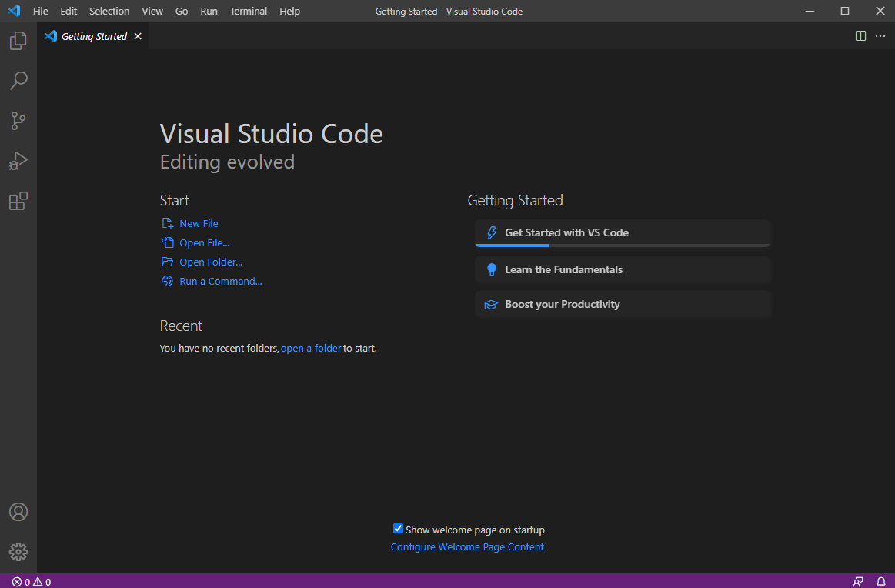
Task: Click the open a folder link
Action: click(311, 348)
